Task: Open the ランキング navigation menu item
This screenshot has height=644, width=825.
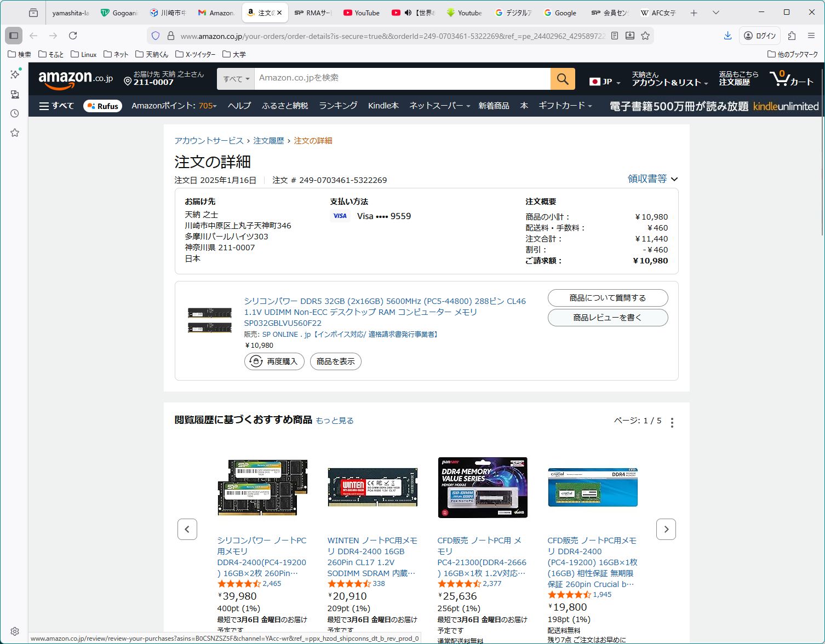Action: coord(338,106)
